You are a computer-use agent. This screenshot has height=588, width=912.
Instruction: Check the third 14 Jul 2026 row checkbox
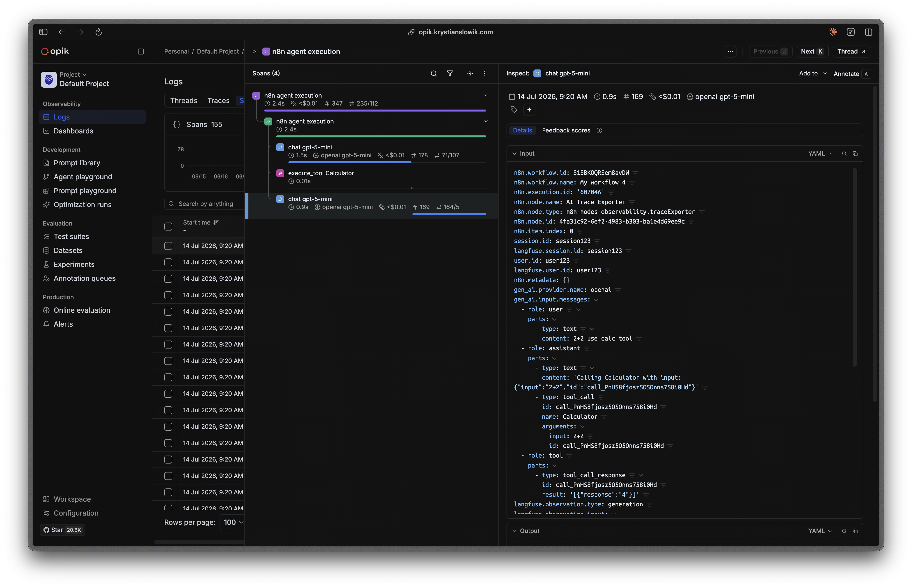(x=168, y=279)
